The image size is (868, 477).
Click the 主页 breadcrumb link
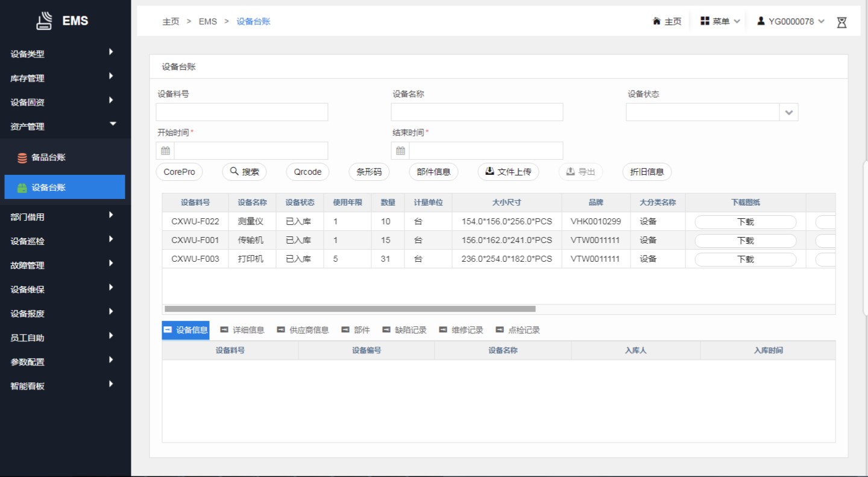(171, 21)
